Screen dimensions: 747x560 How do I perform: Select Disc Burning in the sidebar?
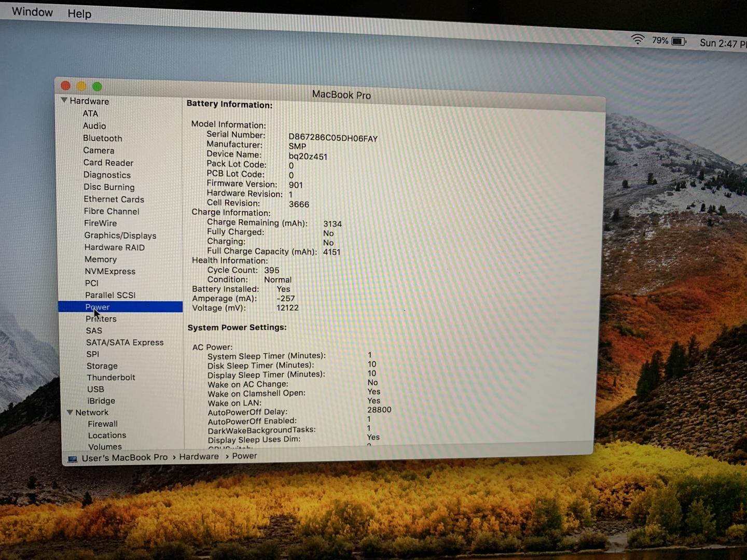(x=109, y=187)
